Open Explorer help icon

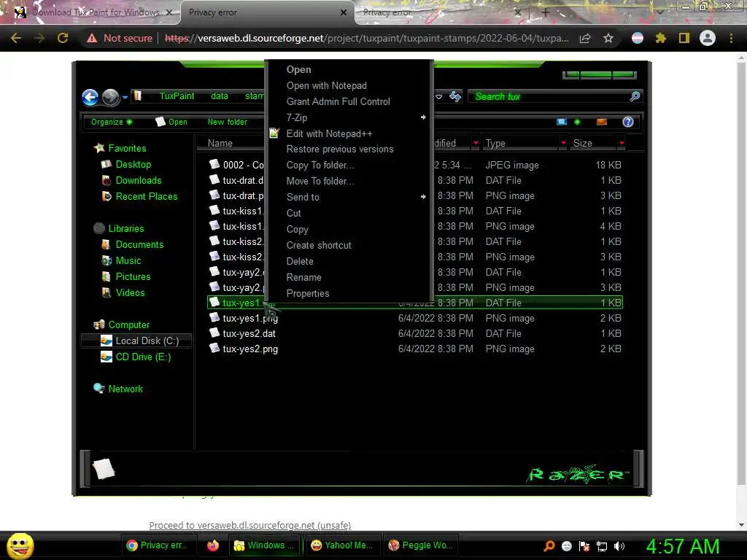[x=628, y=122]
